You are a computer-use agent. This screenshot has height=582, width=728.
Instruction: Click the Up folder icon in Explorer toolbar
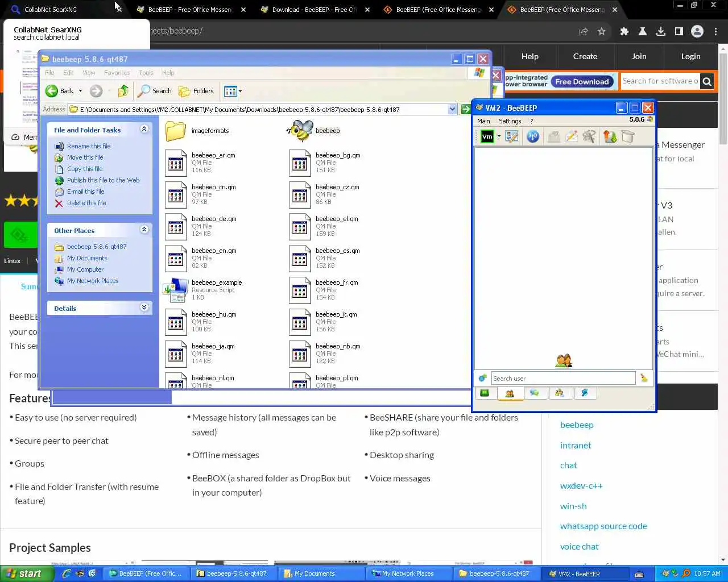[x=123, y=91]
